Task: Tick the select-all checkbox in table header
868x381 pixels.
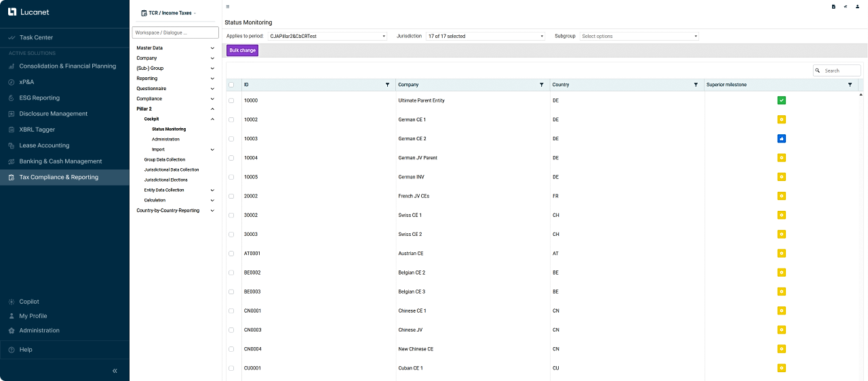Action: (232, 85)
